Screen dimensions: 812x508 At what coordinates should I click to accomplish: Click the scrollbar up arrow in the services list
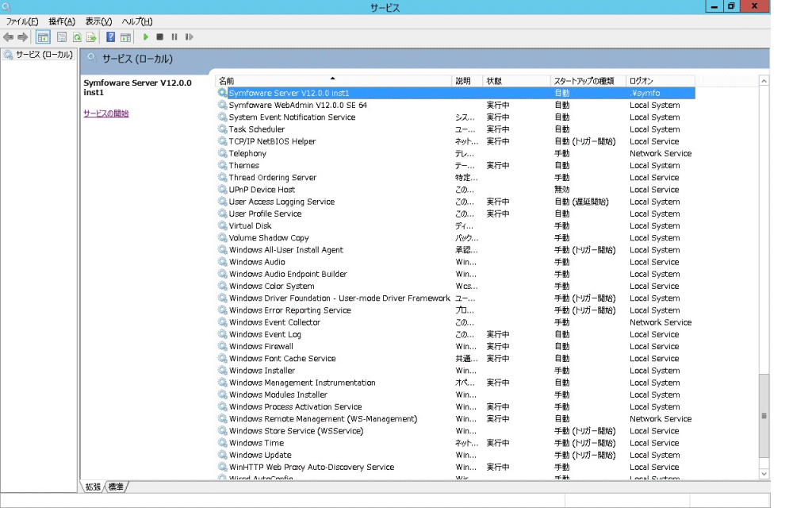764,81
